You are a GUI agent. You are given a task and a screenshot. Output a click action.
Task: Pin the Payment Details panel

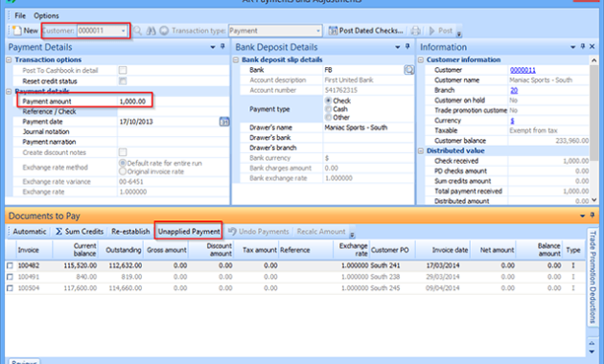(222, 47)
